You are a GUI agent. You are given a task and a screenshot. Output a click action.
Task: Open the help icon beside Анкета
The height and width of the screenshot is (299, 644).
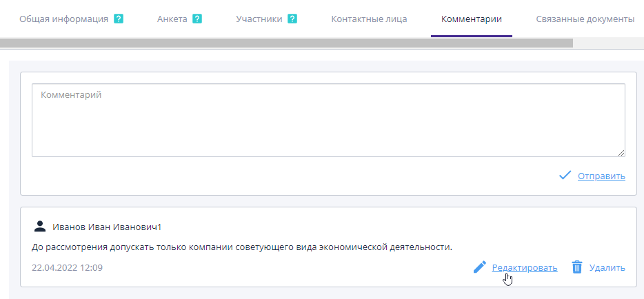(197, 19)
